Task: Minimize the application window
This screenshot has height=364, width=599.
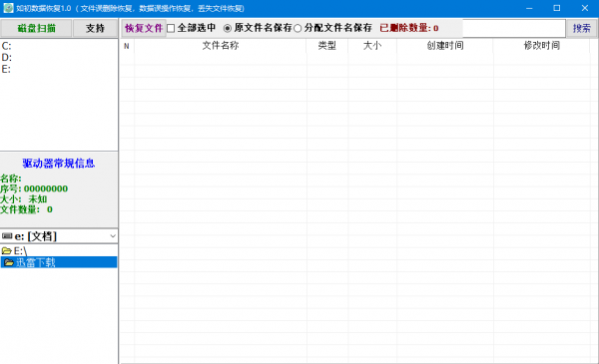Action: pyautogui.click(x=529, y=8)
